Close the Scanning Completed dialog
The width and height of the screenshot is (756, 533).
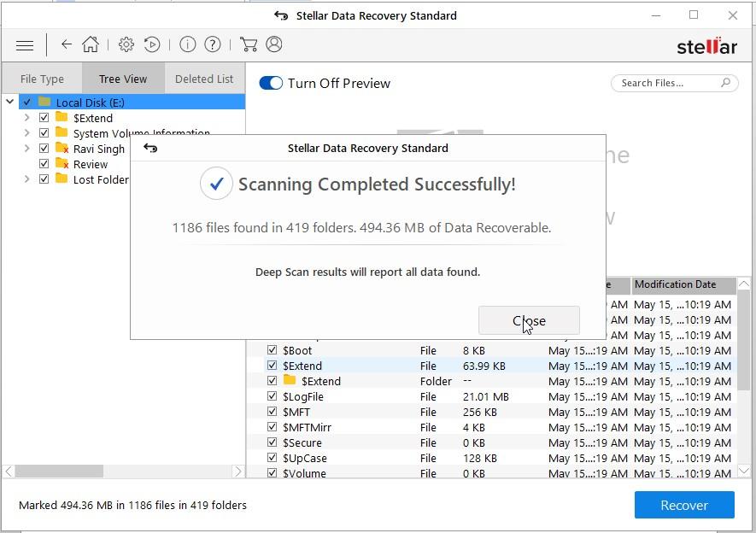(529, 320)
